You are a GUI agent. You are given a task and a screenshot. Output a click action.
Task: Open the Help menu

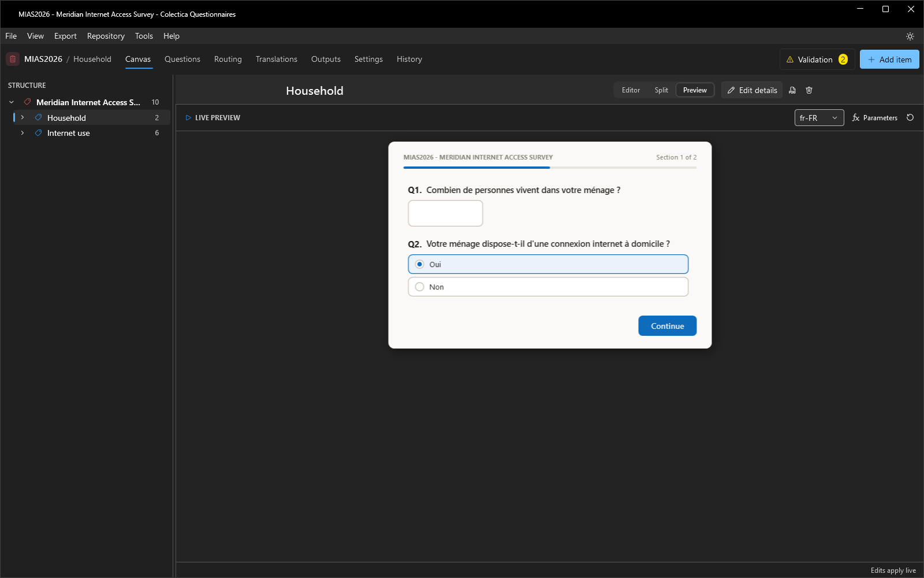[172, 36]
